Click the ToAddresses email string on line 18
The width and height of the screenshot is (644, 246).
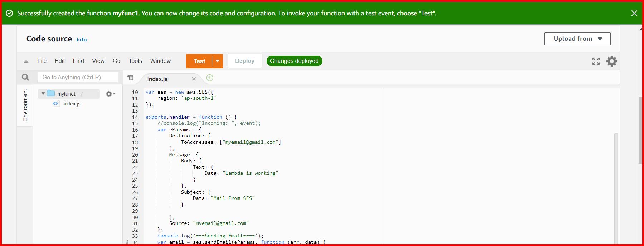point(250,142)
